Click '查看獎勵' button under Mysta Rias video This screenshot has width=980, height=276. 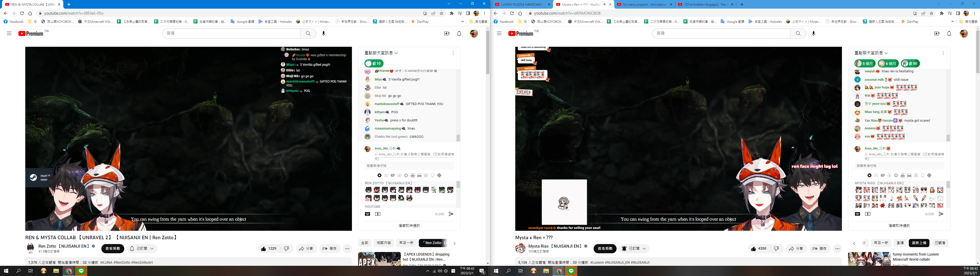click(x=605, y=249)
